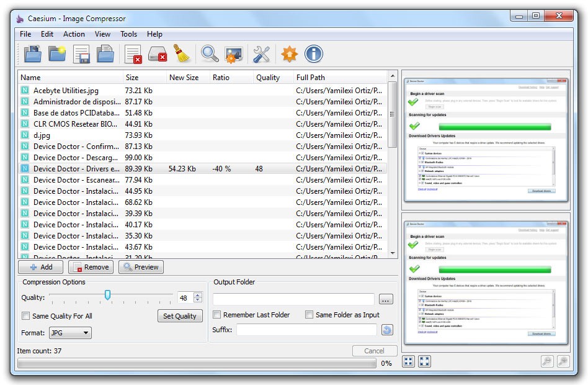Enable Same Quality For All checkbox

tap(26, 316)
